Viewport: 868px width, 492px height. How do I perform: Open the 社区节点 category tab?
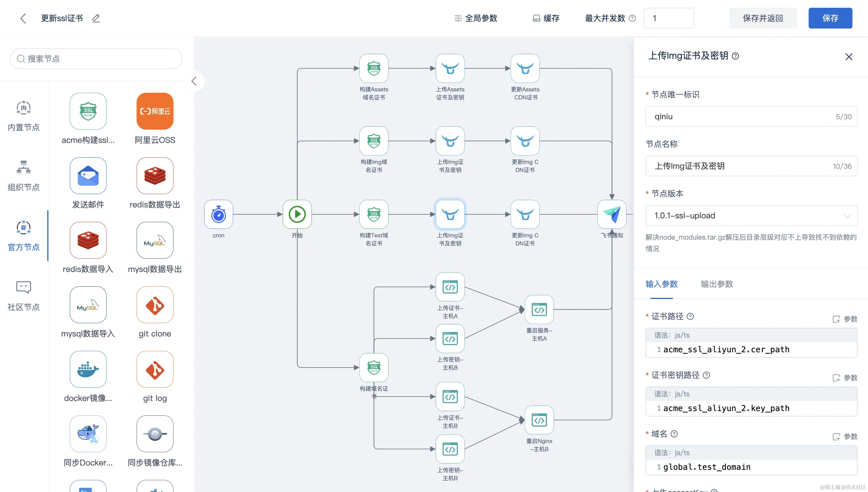click(23, 296)
